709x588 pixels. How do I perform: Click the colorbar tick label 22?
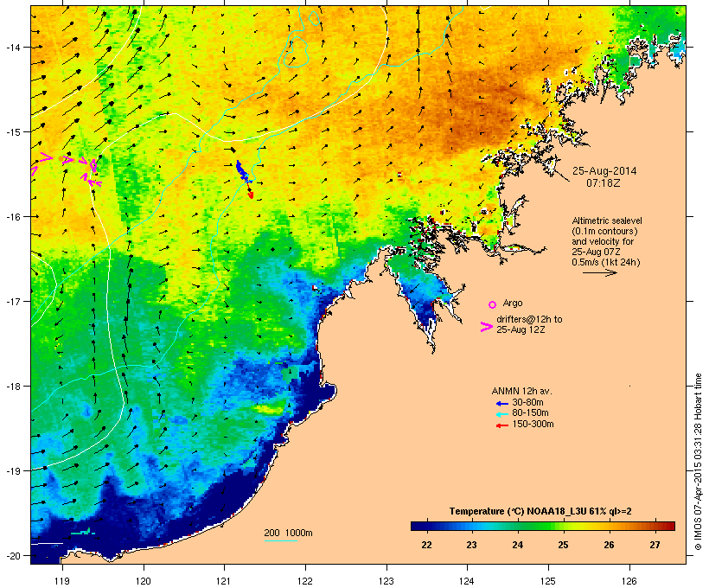point(426,545)
